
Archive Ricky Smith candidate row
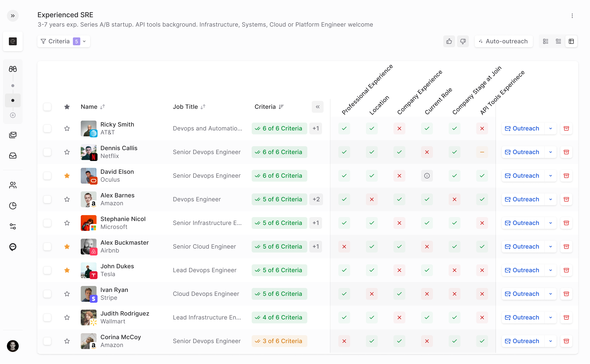(566, 128)
